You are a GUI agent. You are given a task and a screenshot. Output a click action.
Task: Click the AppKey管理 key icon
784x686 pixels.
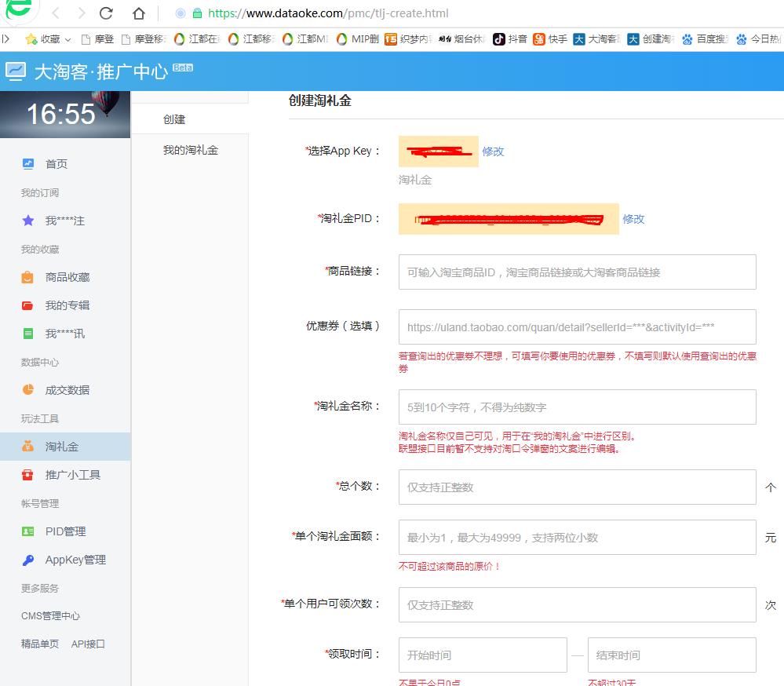28,560
